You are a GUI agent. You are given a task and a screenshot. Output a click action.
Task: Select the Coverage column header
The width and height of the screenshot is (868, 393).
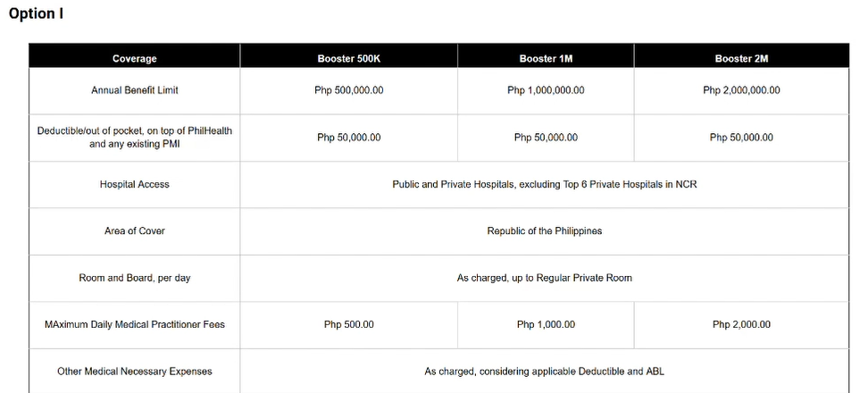135,59
